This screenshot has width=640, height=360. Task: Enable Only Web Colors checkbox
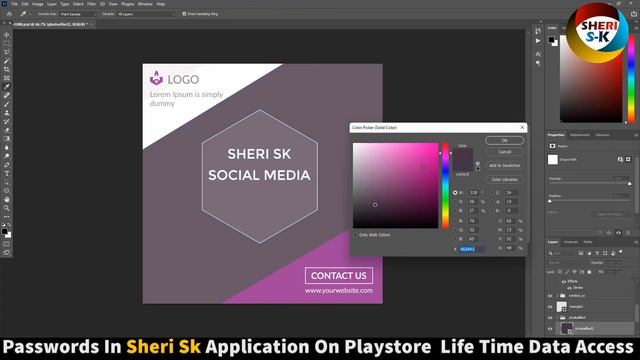click(x=355, y=235)
